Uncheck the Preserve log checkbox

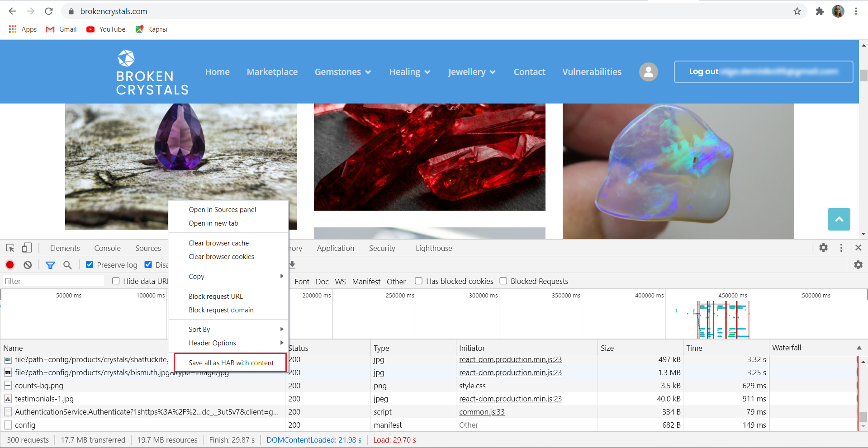(x=90, y=264)
